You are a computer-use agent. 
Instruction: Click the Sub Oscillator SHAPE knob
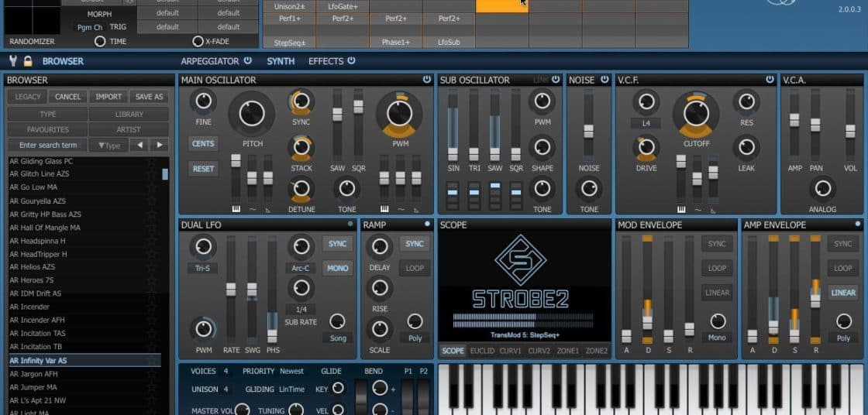(x=542, y=148)
